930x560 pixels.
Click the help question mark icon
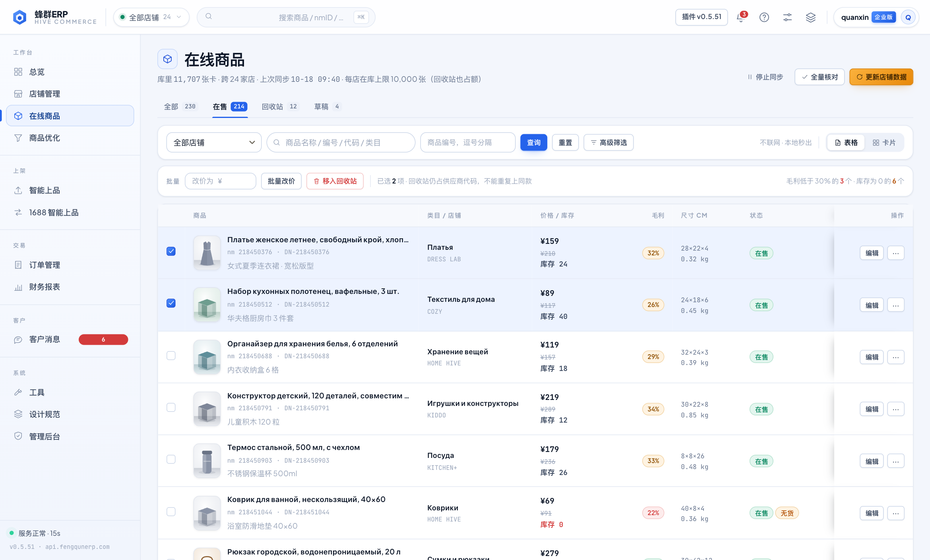pos(764,17)
